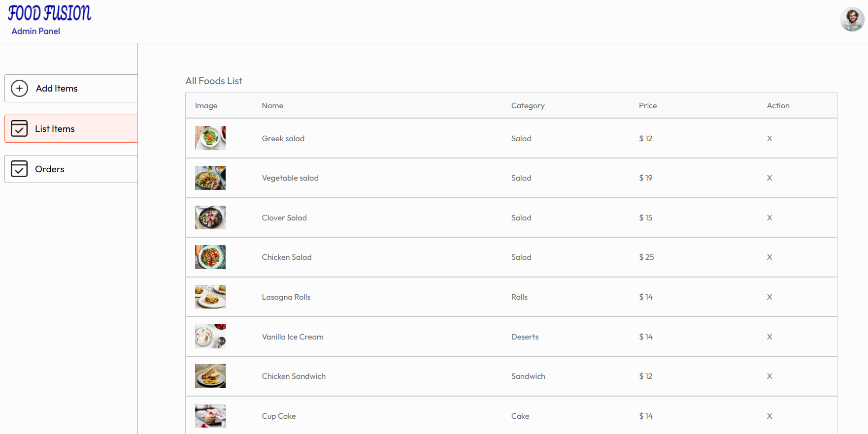Remove the Lasagna Rolls entry
This screenshot has height=434, width=868.
click(x=769, y=297)
